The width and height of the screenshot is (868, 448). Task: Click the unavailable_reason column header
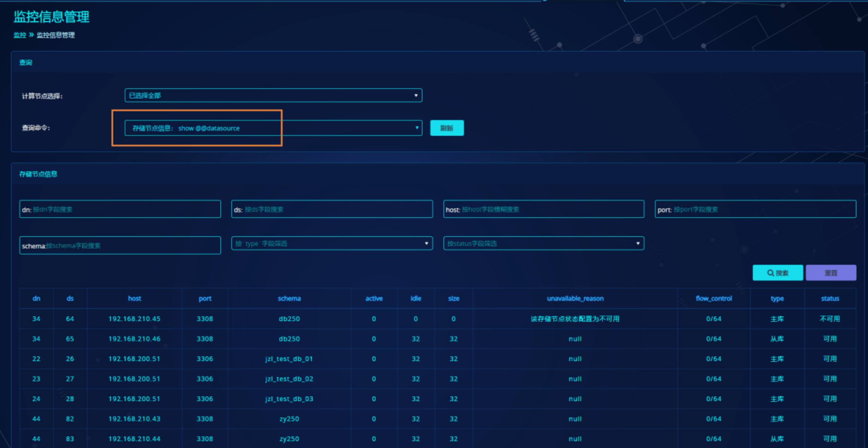click(x=575, y=298)
